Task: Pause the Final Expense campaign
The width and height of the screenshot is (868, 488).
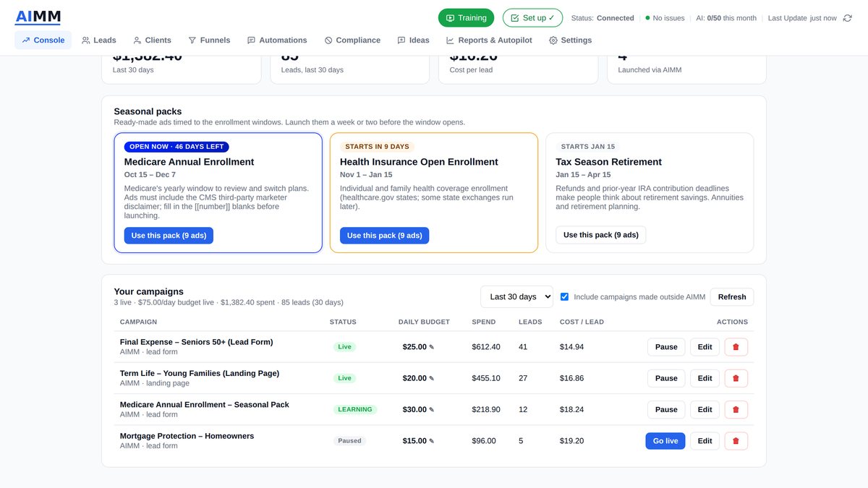Action: click(666, 347)
